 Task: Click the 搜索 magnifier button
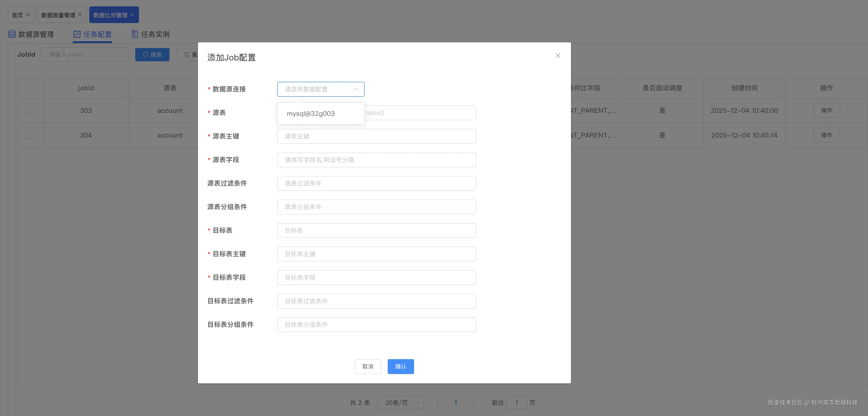[x=152, y=55]
